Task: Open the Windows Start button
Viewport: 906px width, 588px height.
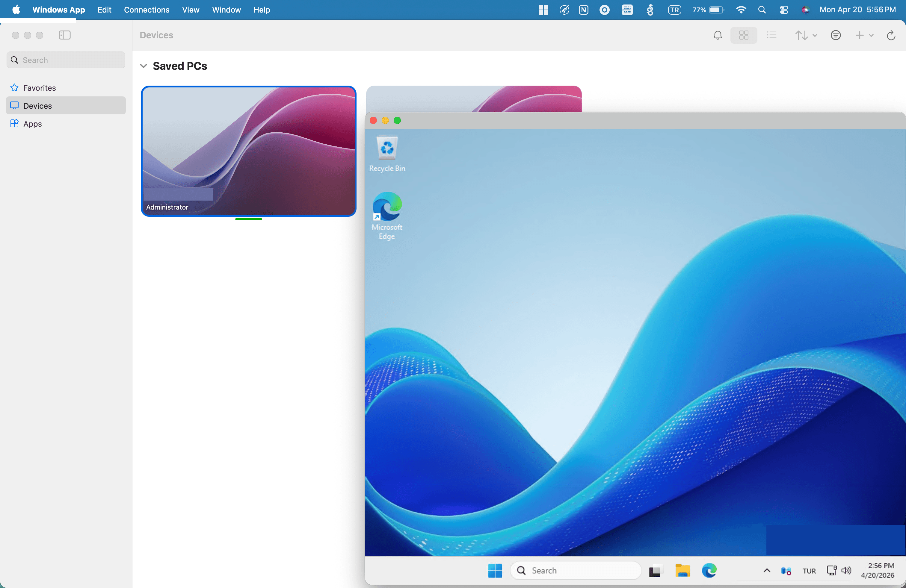Action: 495,571
